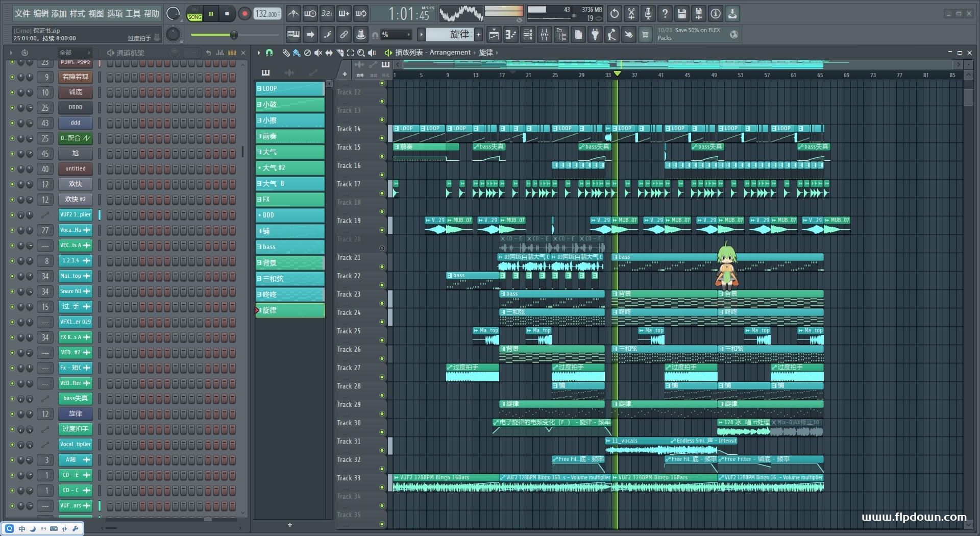
Task: Switch PAT/SONG mode toggle
Action: pos(194,14)
